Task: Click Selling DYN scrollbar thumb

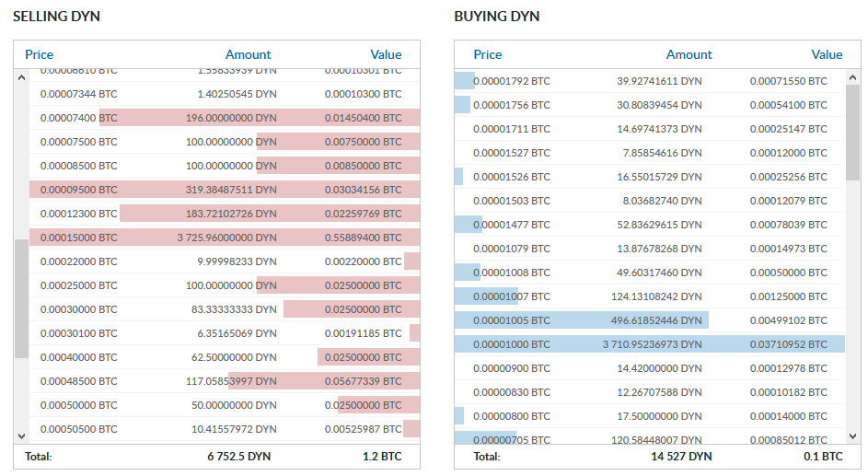Action: 21,299
